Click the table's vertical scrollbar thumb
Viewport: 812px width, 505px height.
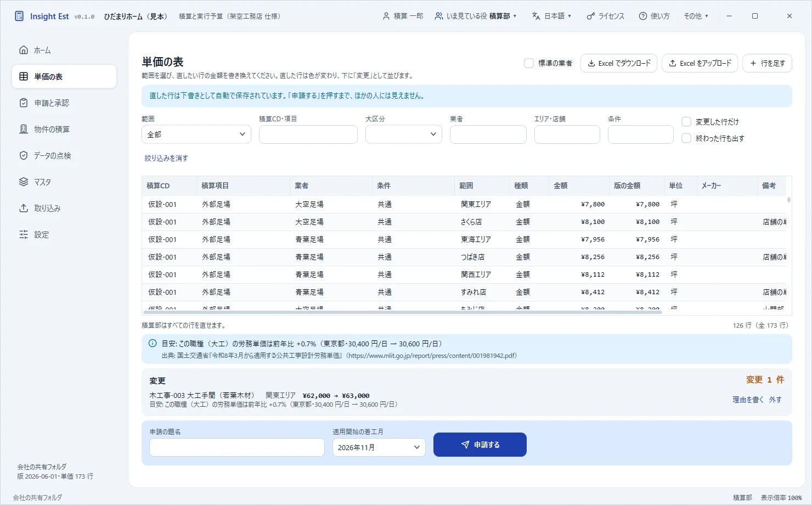(x=789, y=200)
